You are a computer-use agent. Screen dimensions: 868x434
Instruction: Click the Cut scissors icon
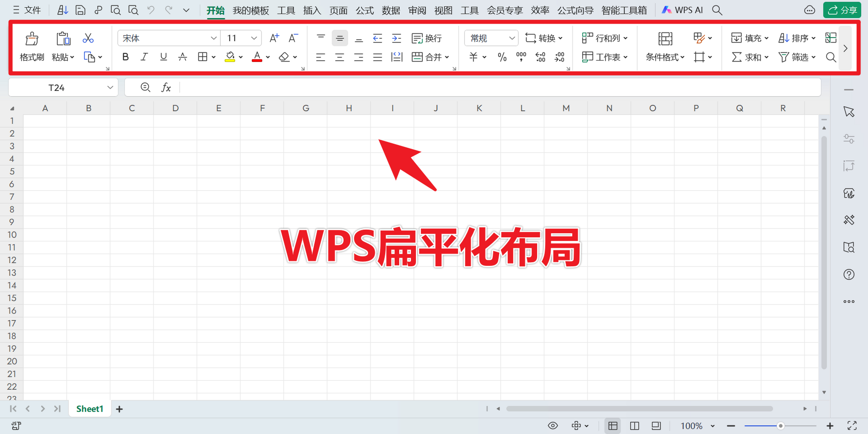[88, 38]
